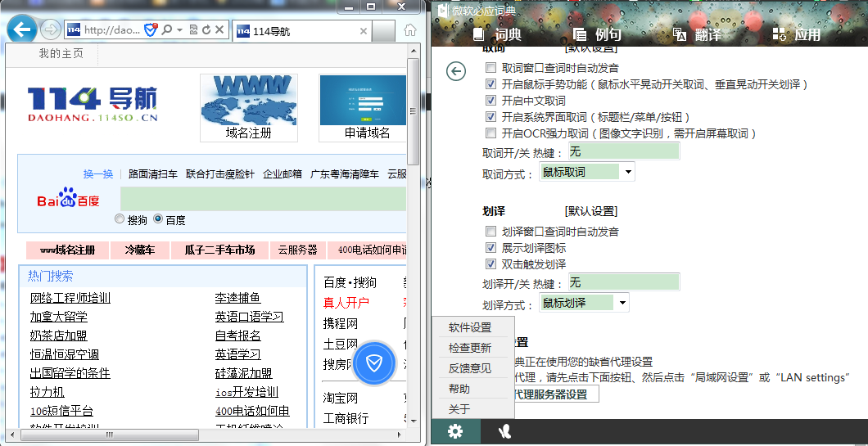Viewport: 868px width, 446px height.
Task: Click compatibility view icon in address bar
Action: coord(193,30)
